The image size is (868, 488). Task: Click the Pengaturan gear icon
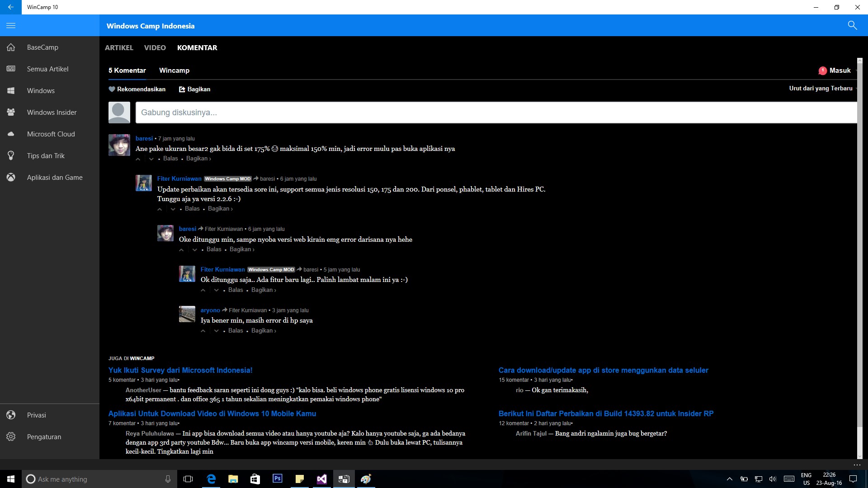(x=11, y=437)
